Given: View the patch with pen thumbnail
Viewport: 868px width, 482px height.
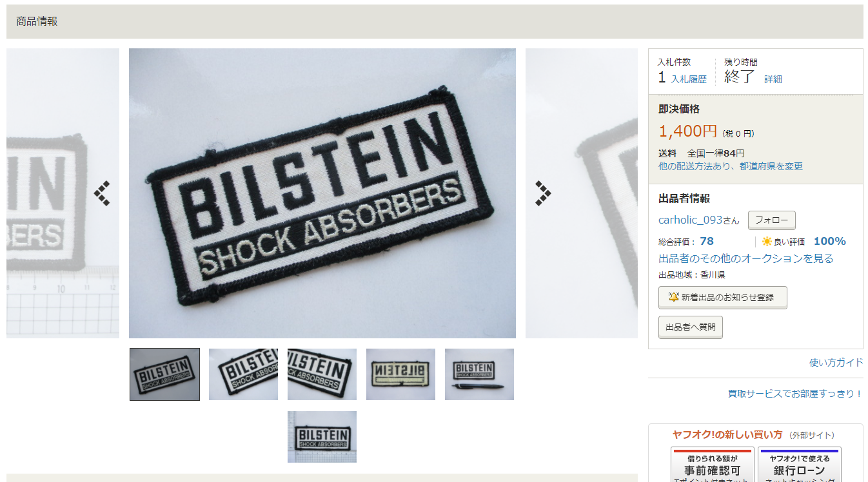Looking at the screenshot, I should click(479, 374).
